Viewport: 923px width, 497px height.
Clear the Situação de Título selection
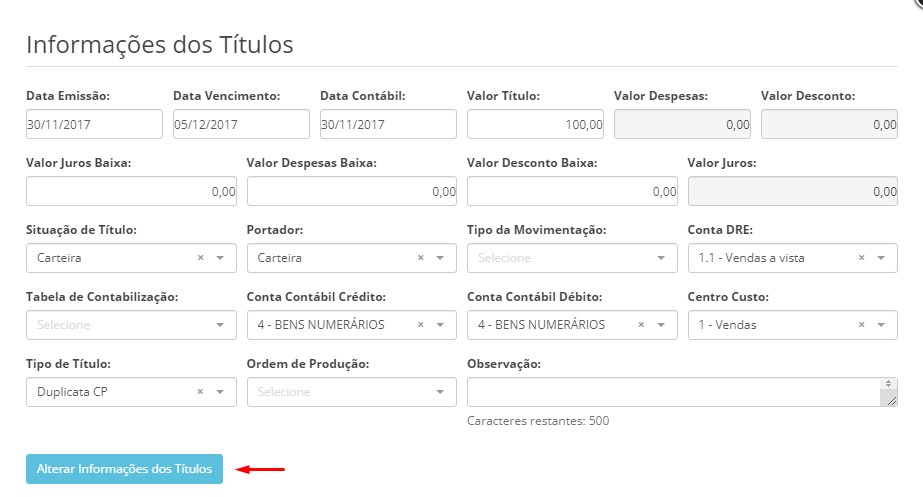coord(201,258)
